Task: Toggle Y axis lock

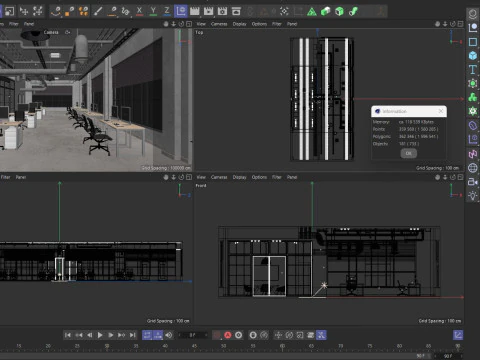Action: point(153,11)
